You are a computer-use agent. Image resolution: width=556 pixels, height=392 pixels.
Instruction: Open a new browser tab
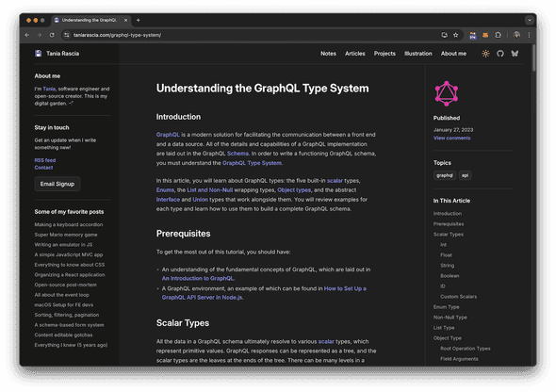coord(138,20)
